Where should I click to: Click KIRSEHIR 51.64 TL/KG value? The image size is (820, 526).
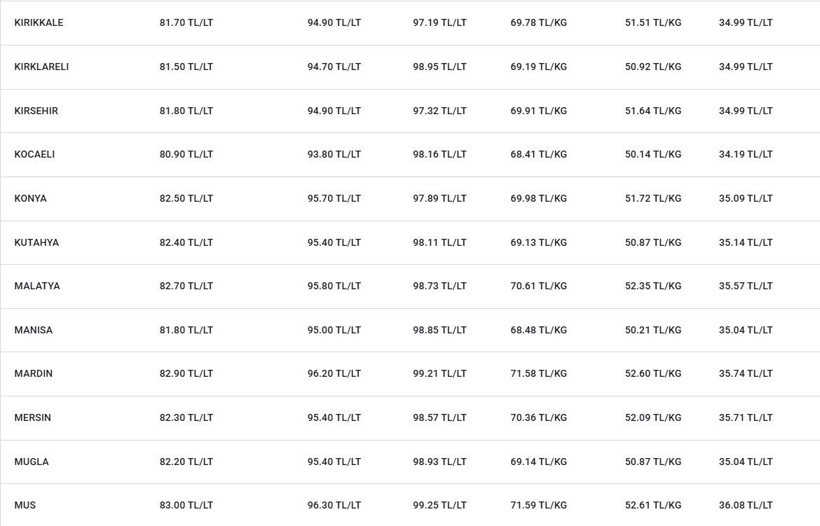pos(653,111)
